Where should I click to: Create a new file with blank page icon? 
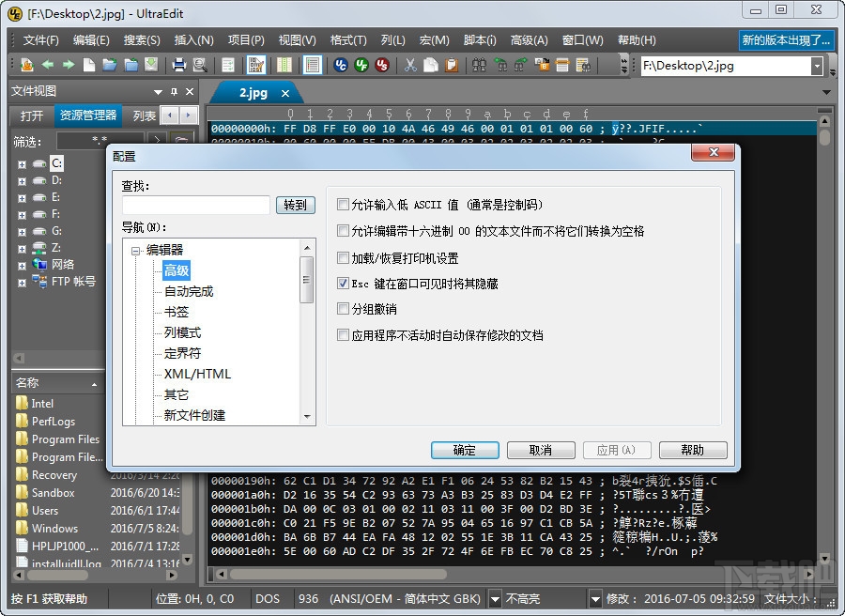click(89, 65)
